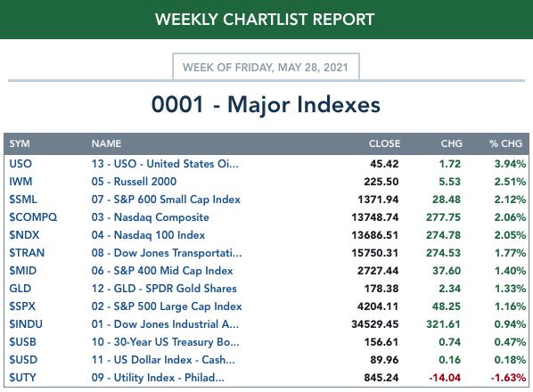Open the $COMPQ symbol link
The image size is (533, 392).
(33, 217)
